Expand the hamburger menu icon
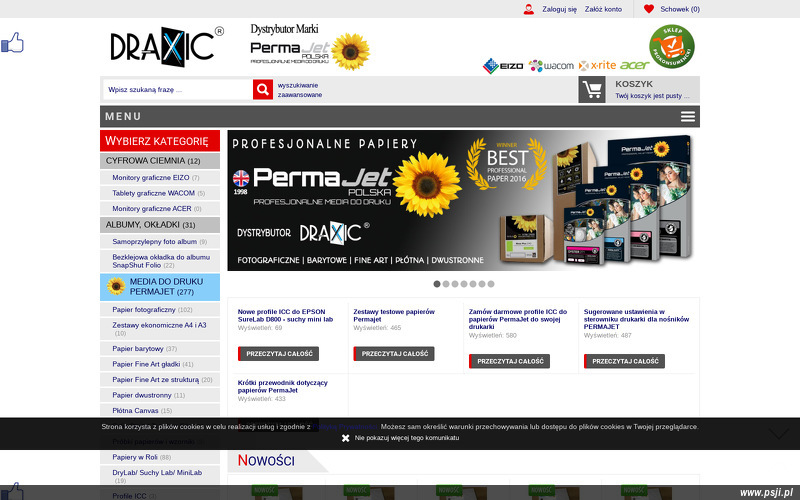This screenshot has height=500, width=800. pyautogui.click(x=688, y=116)
